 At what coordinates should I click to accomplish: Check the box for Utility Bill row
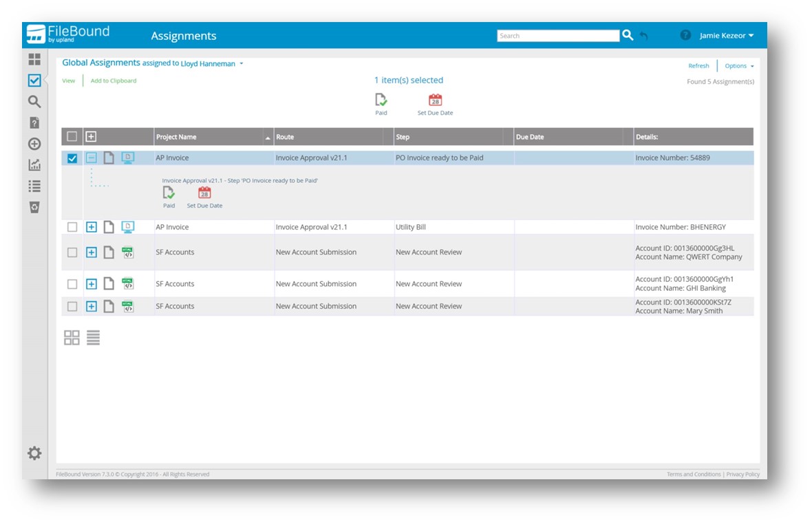(72, 227)
